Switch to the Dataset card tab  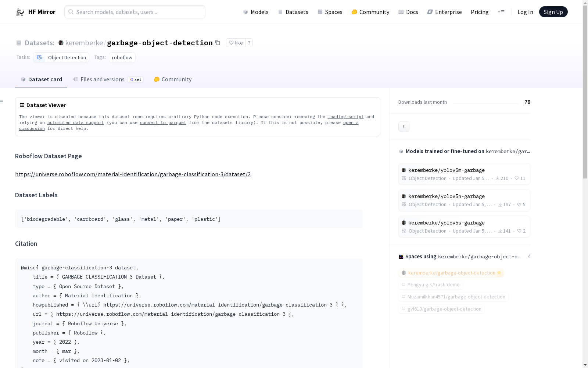tap(41, 79)
